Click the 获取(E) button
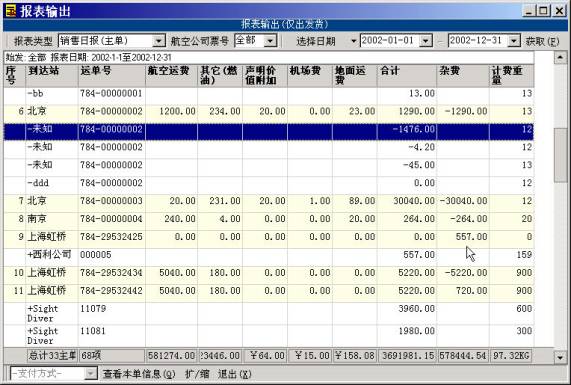Viewport: 571px width, 385px height. [542, 41]
